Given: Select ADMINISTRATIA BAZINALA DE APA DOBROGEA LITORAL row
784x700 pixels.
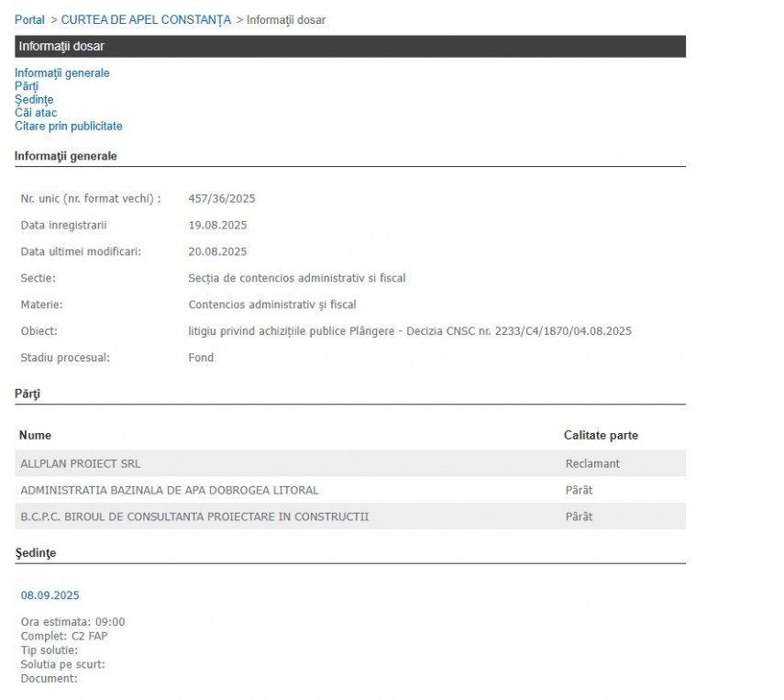Looking at the screenshot, I should pos(350,490).
